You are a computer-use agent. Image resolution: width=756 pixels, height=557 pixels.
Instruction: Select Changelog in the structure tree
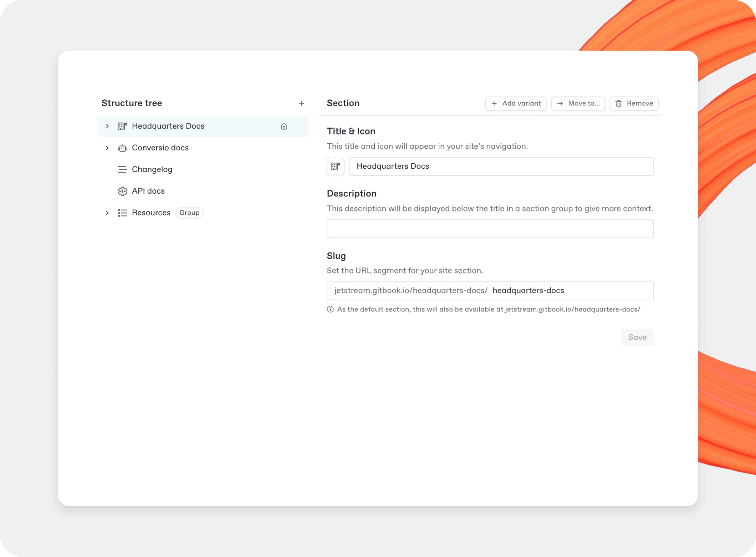pos(152,170)
